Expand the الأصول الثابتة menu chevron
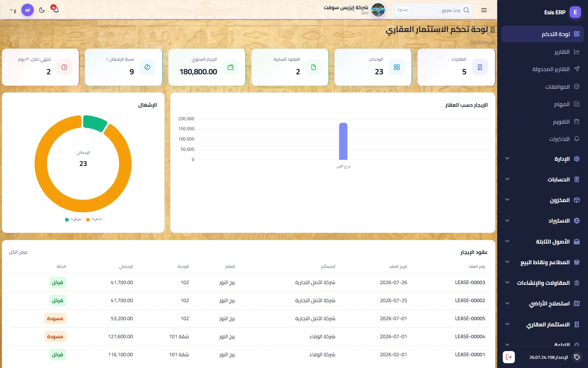 pos(507,241)
